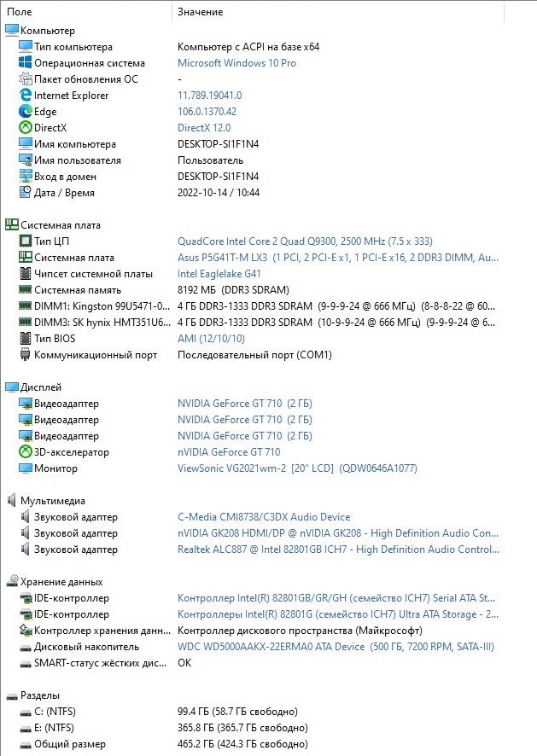The image size is (537, 756).
Task: Open the NVIDIA GeForce GT 710 3D-accelerator link
Action: (228, 452)
